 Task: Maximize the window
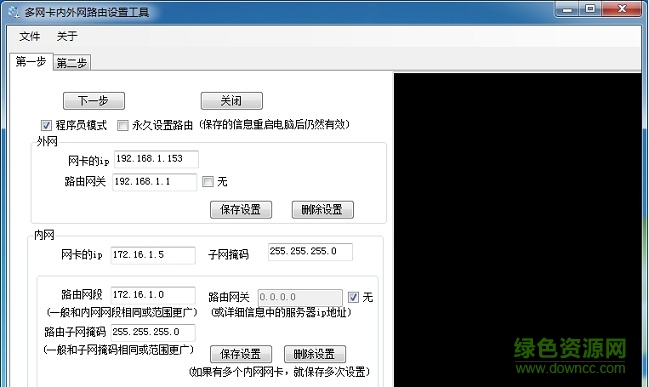(x=590, y=10)
